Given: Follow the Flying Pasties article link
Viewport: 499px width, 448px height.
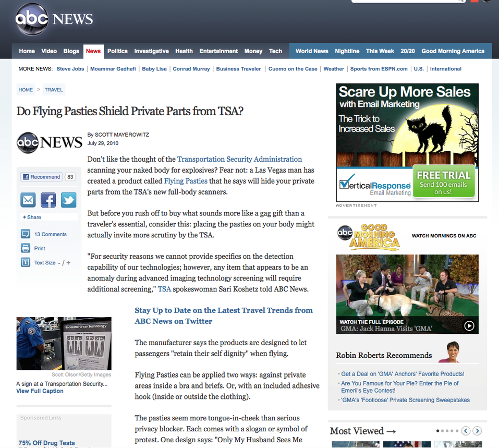Looking at the screenshot, I should (x=186, y=181).
